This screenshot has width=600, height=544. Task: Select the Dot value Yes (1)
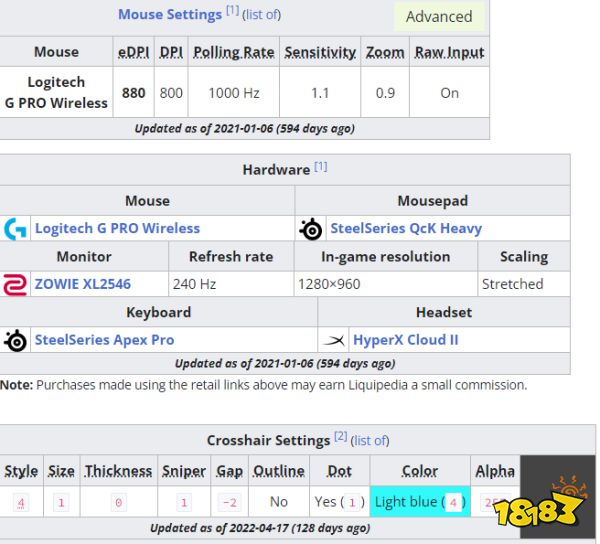[339, 502]
